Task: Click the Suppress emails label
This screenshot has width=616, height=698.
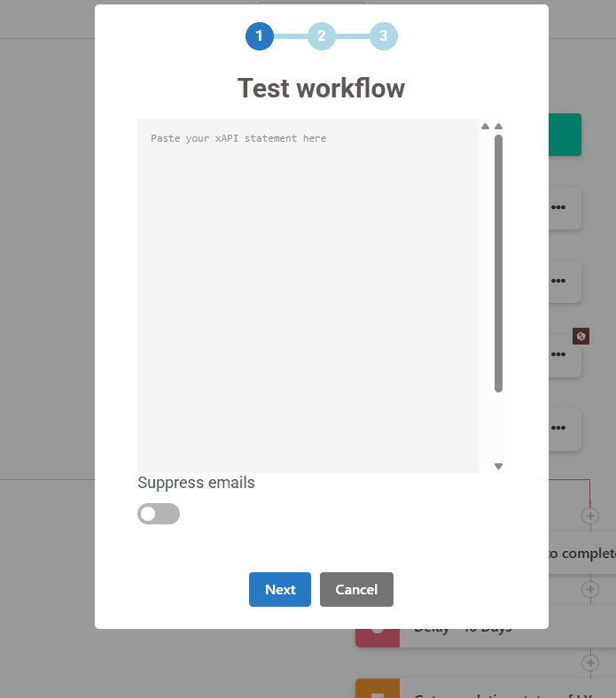Action: (196, 483)
